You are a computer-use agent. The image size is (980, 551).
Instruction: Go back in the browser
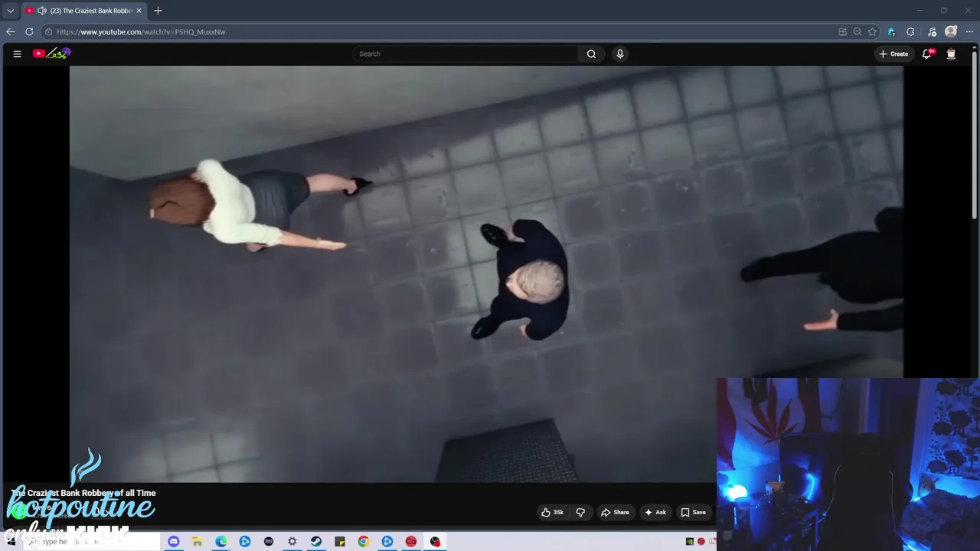pos(10,31)
